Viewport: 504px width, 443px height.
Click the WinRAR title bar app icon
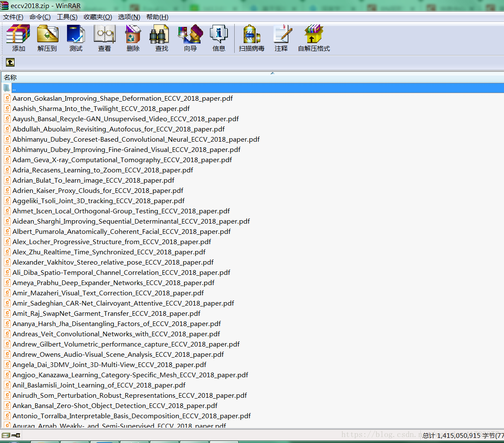(x=5, y=5)
